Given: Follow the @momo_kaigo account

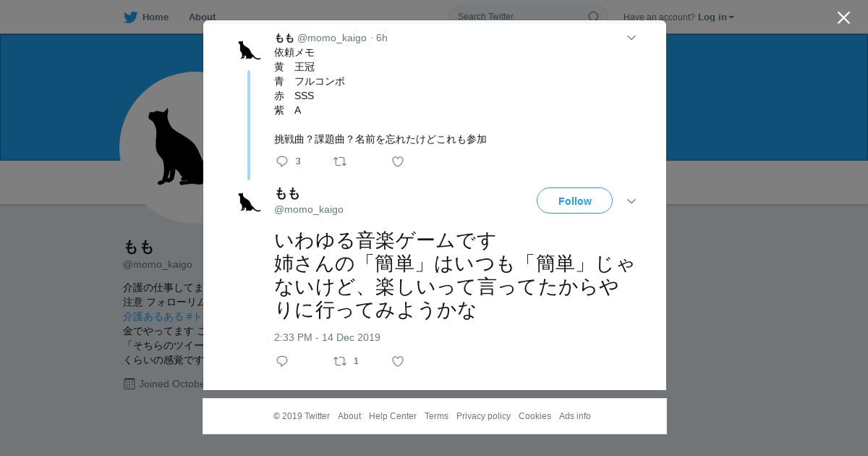Looking at the screenshot, I should click(574, 200).
